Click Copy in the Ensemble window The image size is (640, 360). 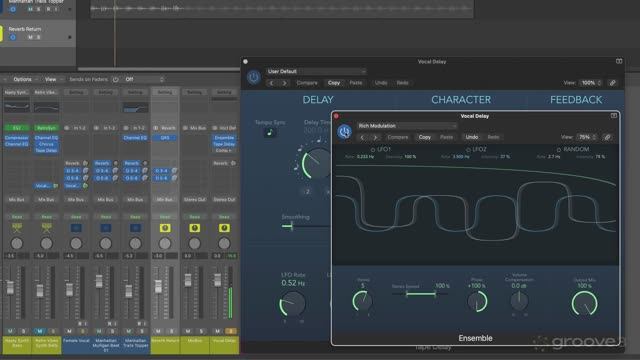tap(424, 137)
